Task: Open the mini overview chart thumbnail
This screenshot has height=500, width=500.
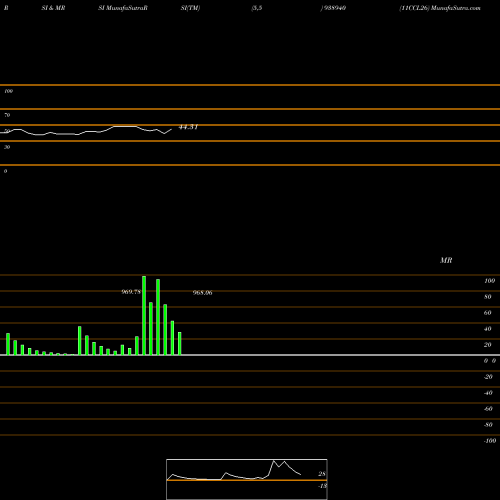Action: coord(247,479)
